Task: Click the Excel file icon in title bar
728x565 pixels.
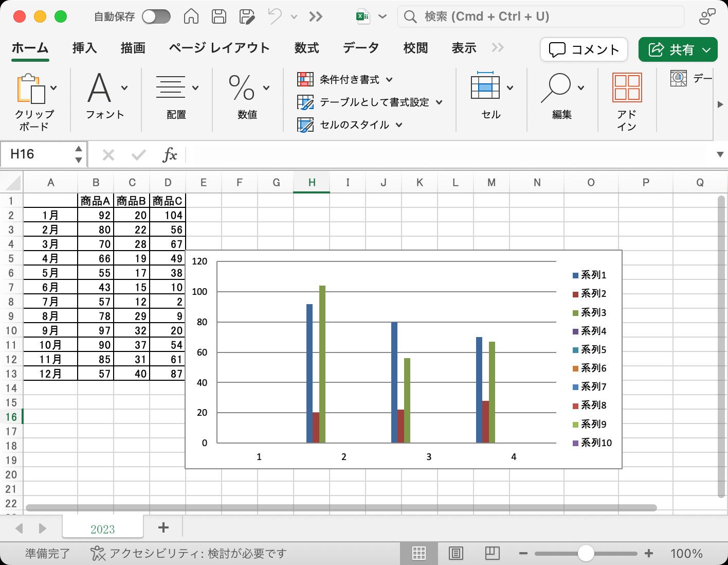Action: click(362, 16)
